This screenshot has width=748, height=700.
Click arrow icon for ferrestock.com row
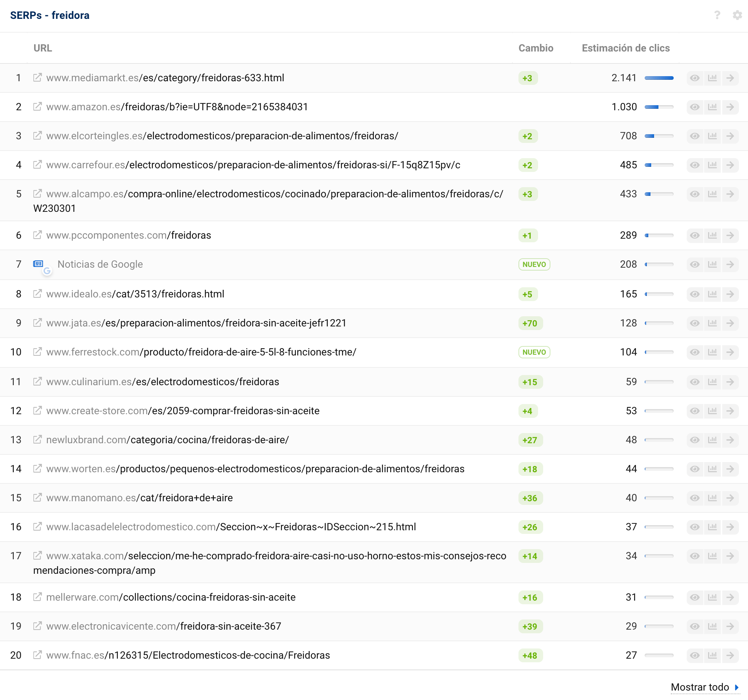730,352
